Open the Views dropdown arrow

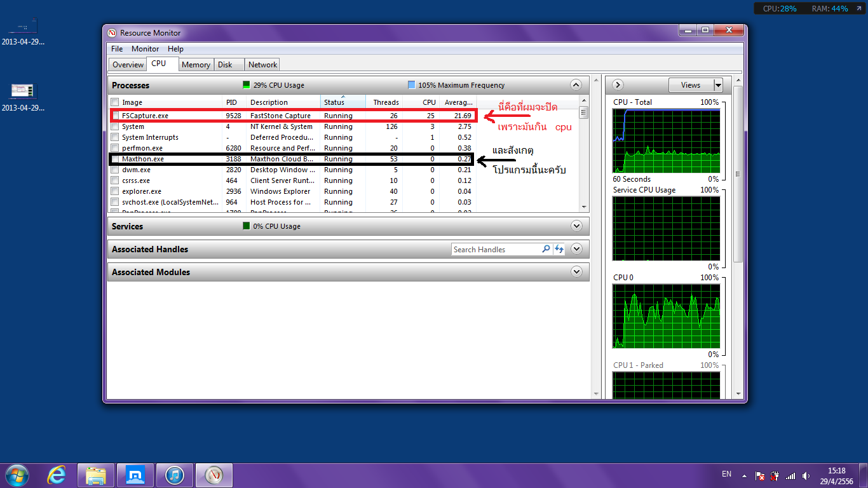click(718, 85)
